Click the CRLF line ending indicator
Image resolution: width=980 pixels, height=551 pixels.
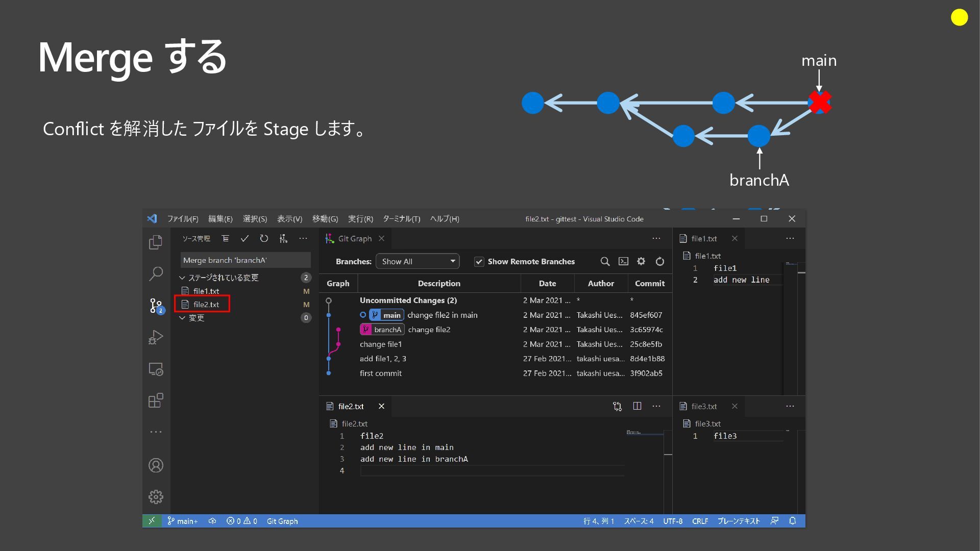(699, 521)
